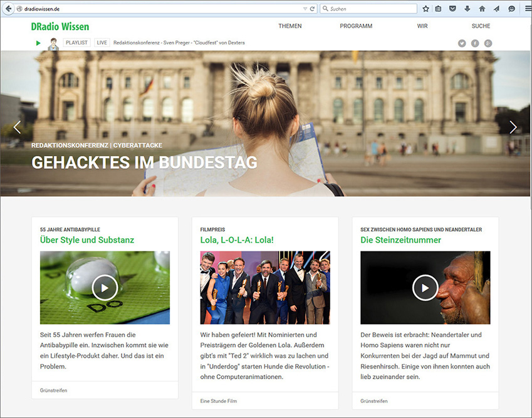Click the site identity globe icon
This screenshot has height=418, width=532.
pos(19,9)
